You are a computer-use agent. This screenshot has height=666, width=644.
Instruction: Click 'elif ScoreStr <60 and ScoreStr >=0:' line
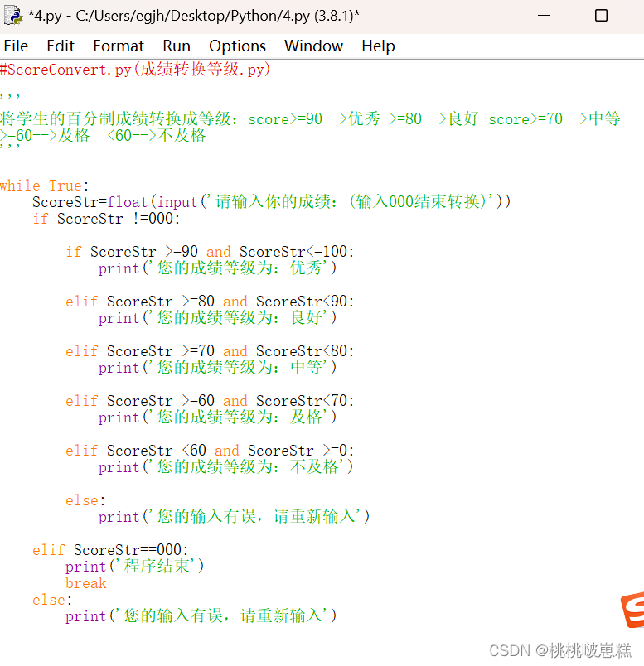click(x=210, y=451)
